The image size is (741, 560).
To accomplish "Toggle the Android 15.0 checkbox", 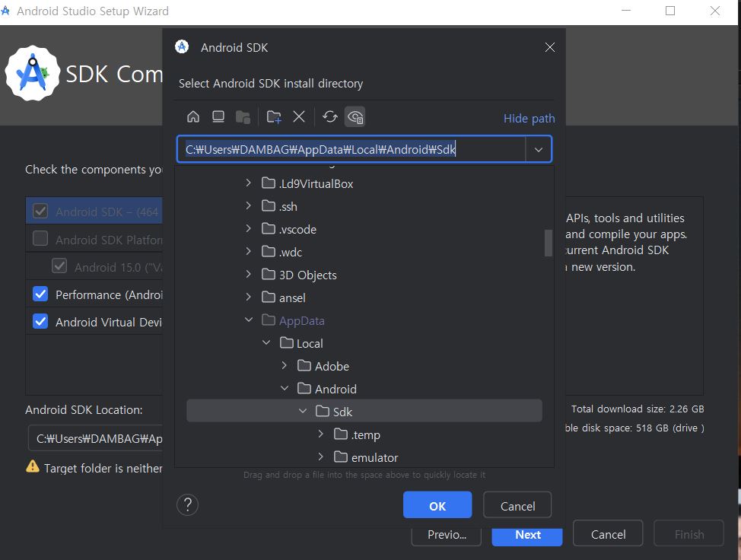I will (59, 266).
